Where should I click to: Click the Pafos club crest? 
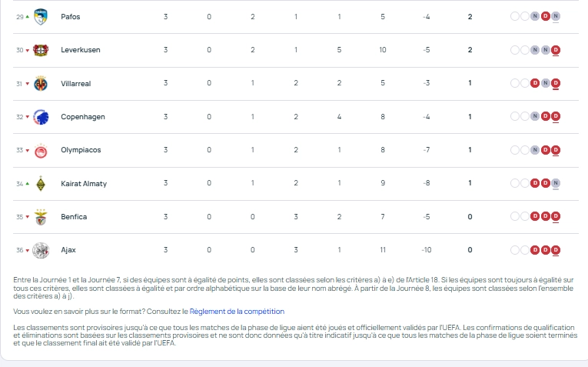41,16
